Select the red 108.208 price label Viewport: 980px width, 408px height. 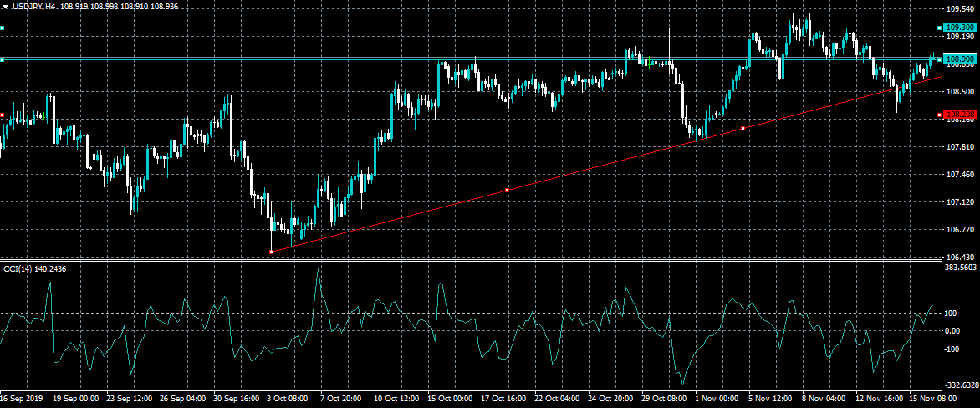[961, 115]
